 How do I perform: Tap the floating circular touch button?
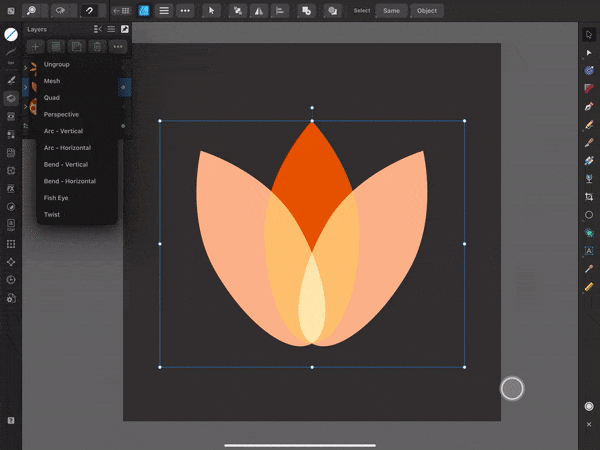pos(512,389)
